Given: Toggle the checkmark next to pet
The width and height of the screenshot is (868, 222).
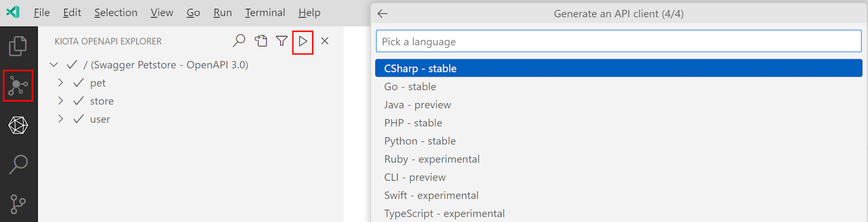Looking at the screenshot, I should pos(78,83).
